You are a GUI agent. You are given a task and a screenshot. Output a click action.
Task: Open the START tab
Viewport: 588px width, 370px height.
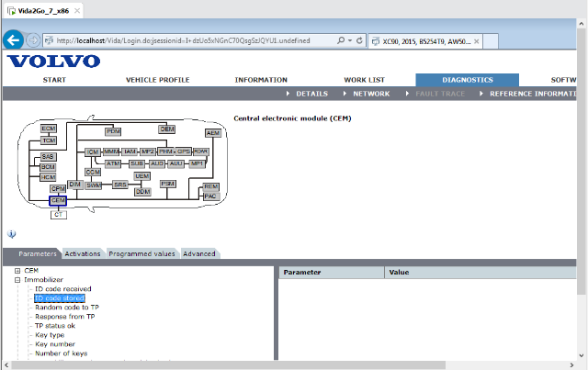pyautogui.click(x=54, y=80)
